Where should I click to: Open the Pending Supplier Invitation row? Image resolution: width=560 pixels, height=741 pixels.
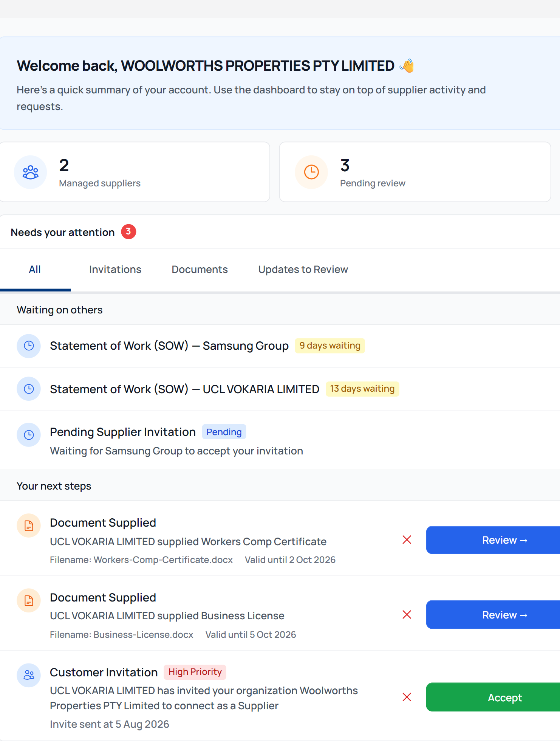click(x=280, y=440)
